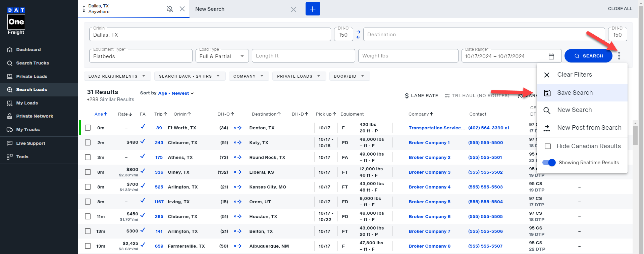Expand the Private Loads filter dropdown
The image size is (644, 254).
pyautogui.click(x=299, y=76)
